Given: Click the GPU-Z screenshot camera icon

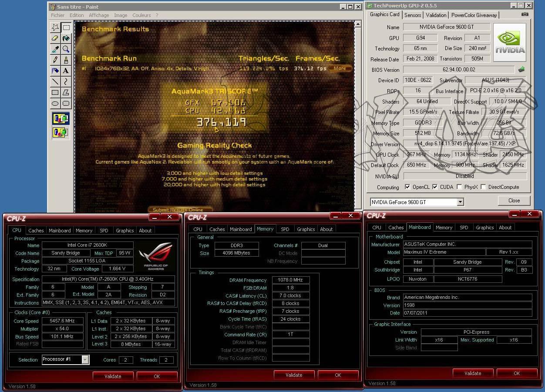Looking at the screenshot, I should click(525, 14).
